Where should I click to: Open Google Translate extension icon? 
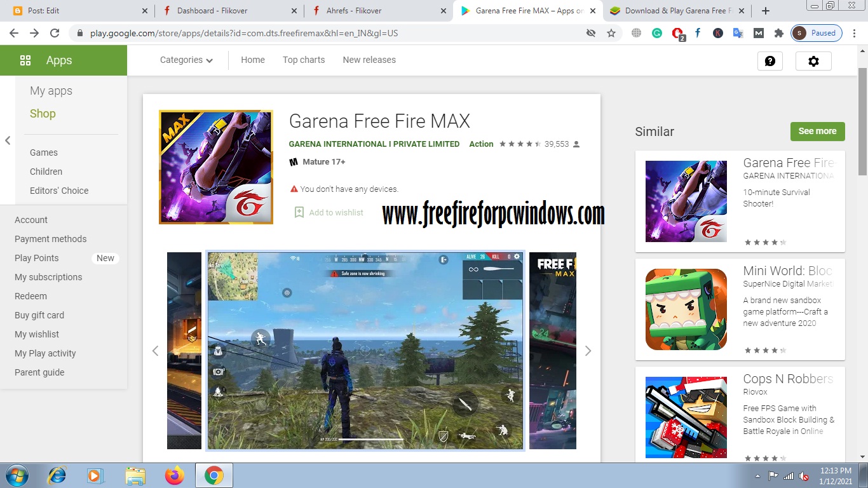(738, 33)
